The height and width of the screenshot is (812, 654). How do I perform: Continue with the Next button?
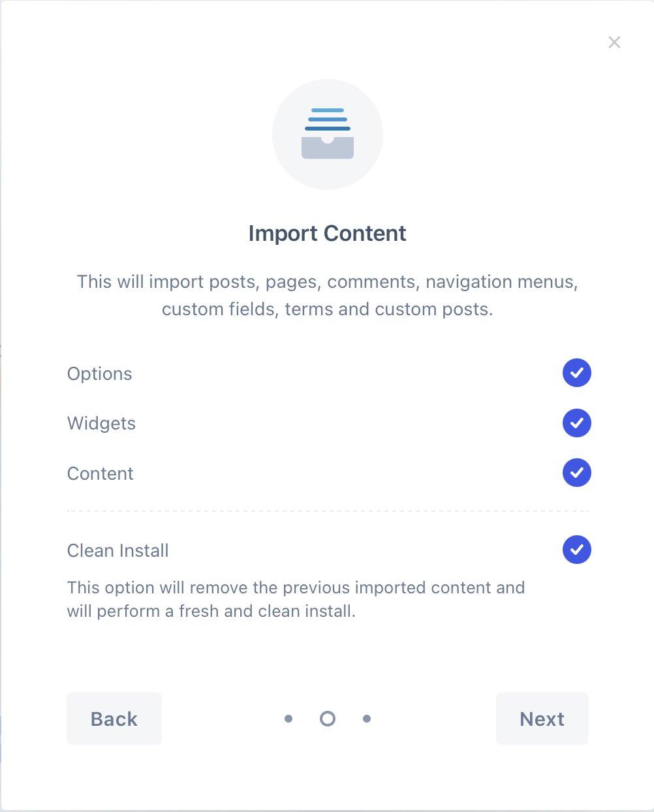click(542, 719)
